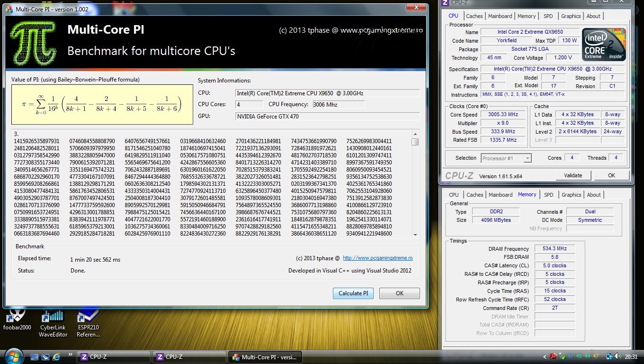Open About tab in CPU-Z processor window
This screenshot has height=364, width=644.
593,16
